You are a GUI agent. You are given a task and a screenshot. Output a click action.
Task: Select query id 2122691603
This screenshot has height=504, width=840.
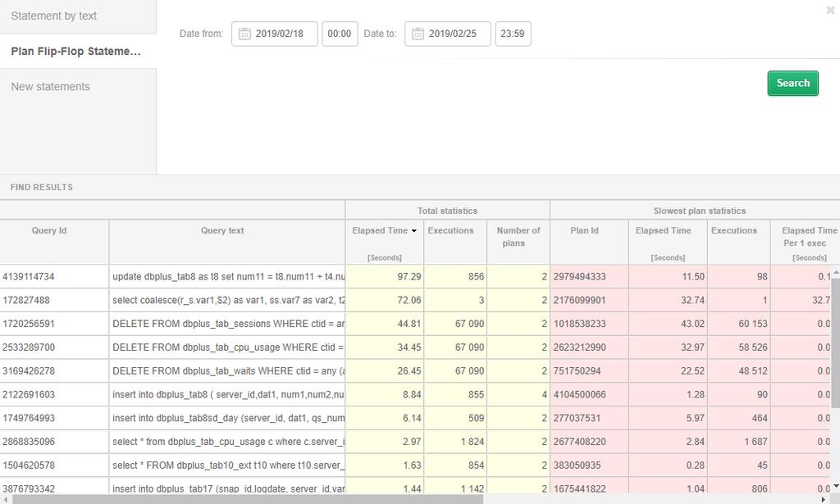(29, 394)
